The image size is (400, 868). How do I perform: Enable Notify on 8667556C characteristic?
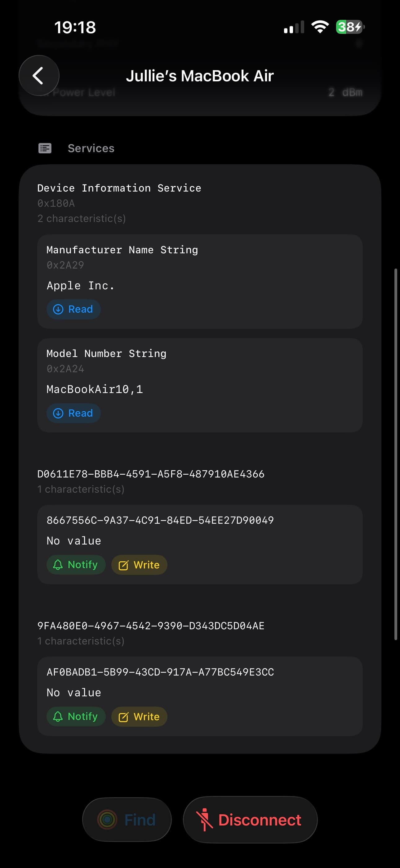point(76,565)
